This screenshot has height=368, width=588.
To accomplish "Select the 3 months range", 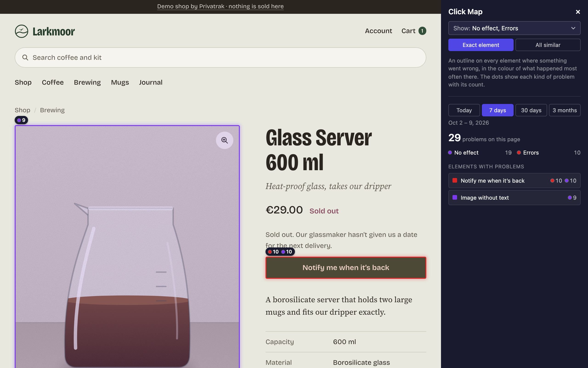I will pyautogui.click(x=564, y=110).
